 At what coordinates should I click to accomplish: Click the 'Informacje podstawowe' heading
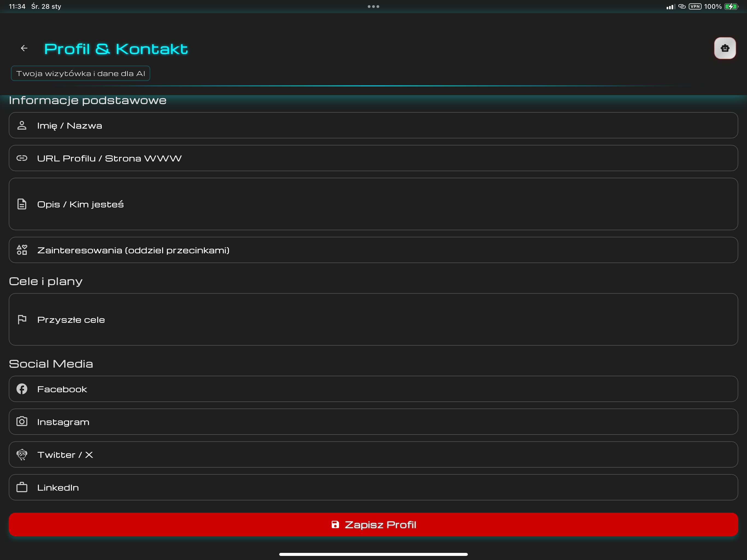87,101
